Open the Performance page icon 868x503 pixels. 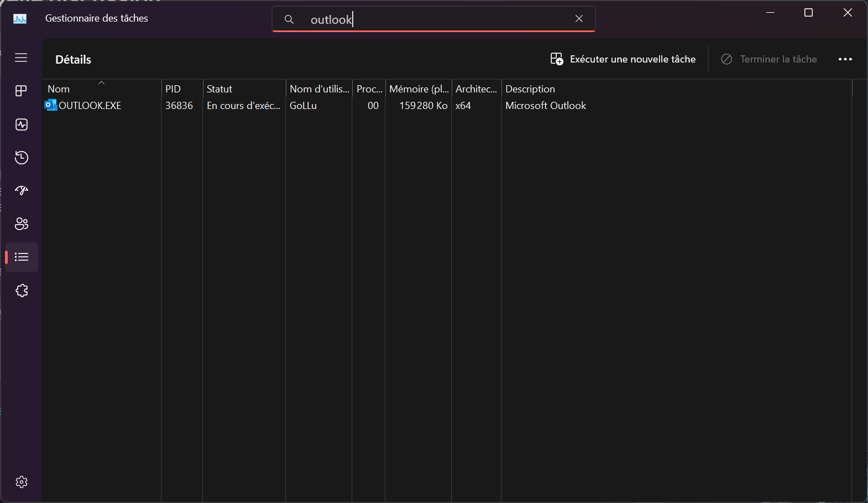pos(21,125)
